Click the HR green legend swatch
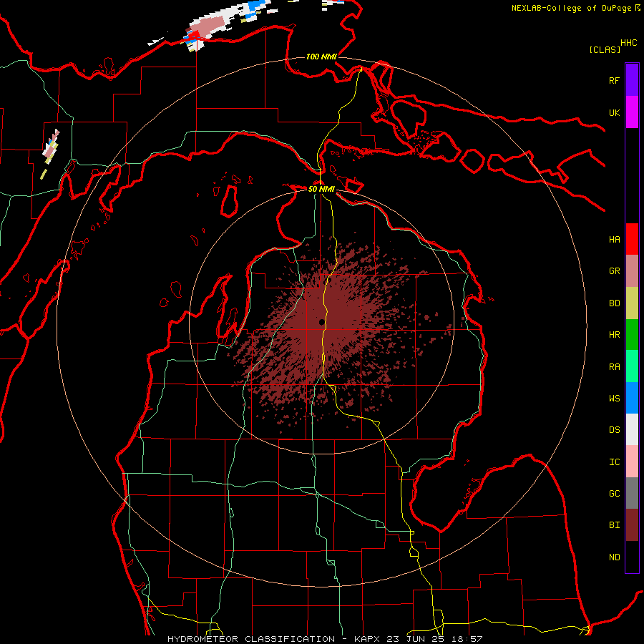This screenshot has width=644, height=644. coord(632,334)
